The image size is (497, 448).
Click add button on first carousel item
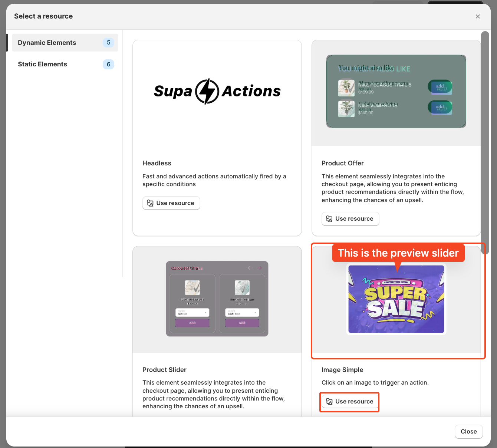[x=192, y=323]
